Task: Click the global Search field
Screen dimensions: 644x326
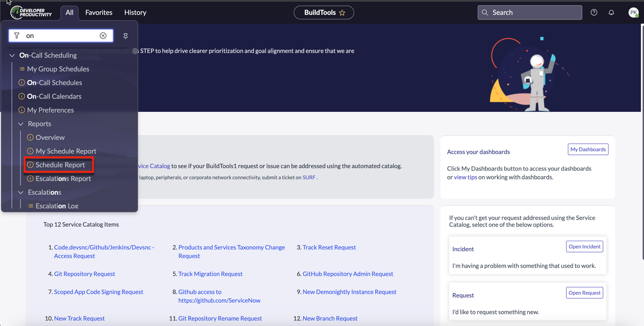Action: click(x=530, y=12)
